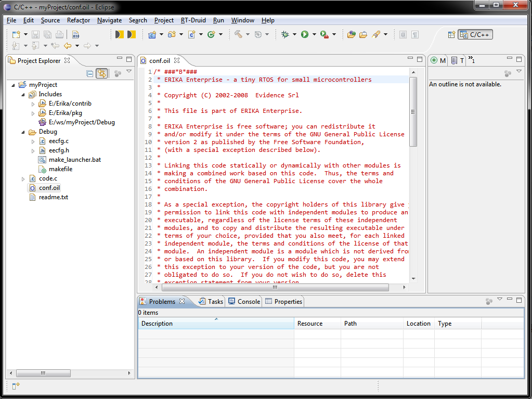Screen dimensions: 532x399
Task: Open the Refactor menu
Action: coord(79,20)
